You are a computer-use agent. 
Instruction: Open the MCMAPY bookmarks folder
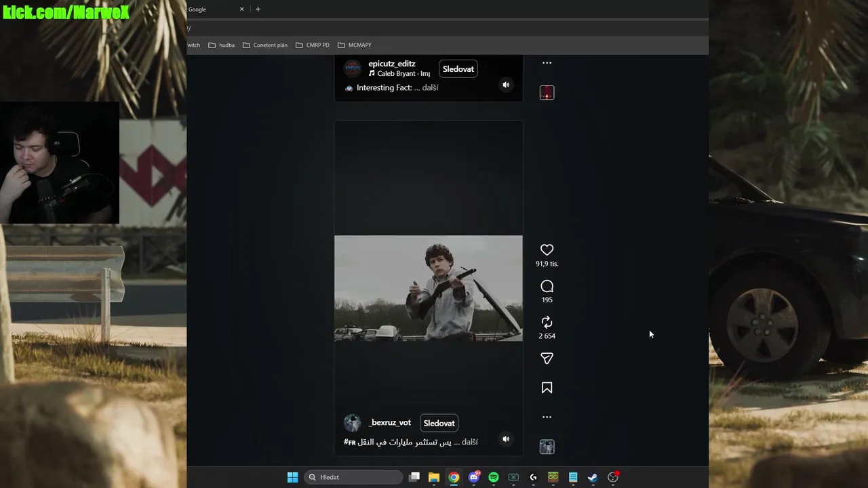click(x=354, y=45)
